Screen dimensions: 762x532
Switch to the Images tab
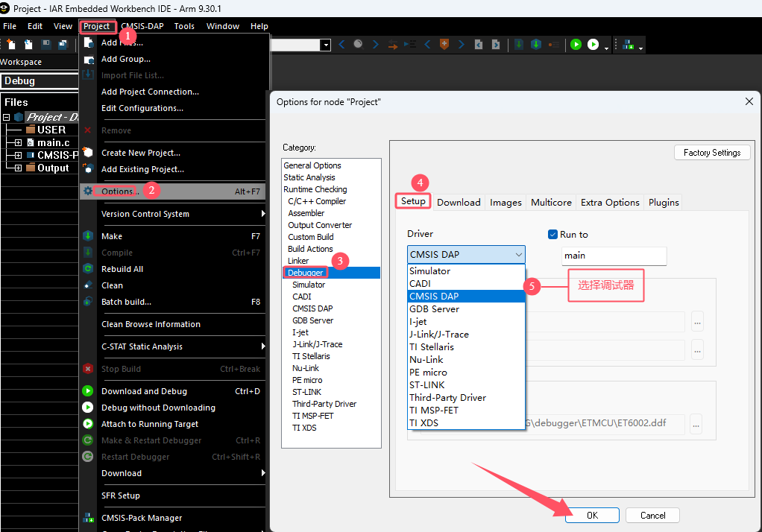[x=506, y=203]
